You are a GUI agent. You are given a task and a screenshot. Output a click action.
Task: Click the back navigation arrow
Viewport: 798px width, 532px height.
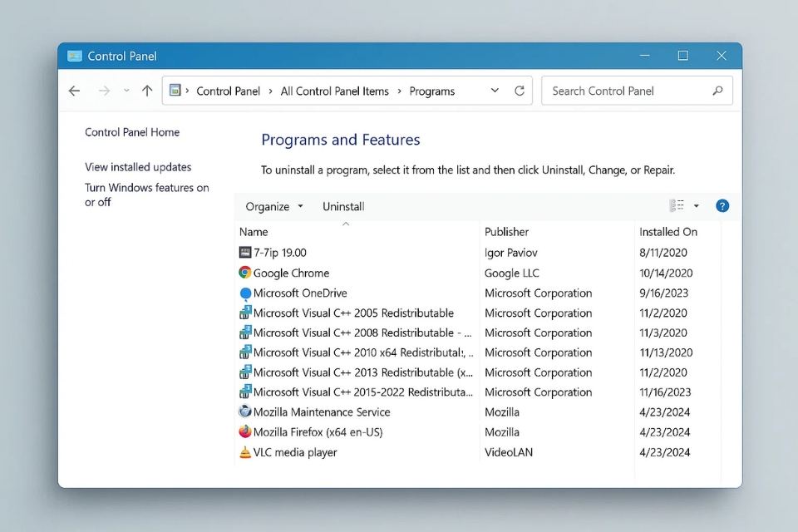[75, 91]
